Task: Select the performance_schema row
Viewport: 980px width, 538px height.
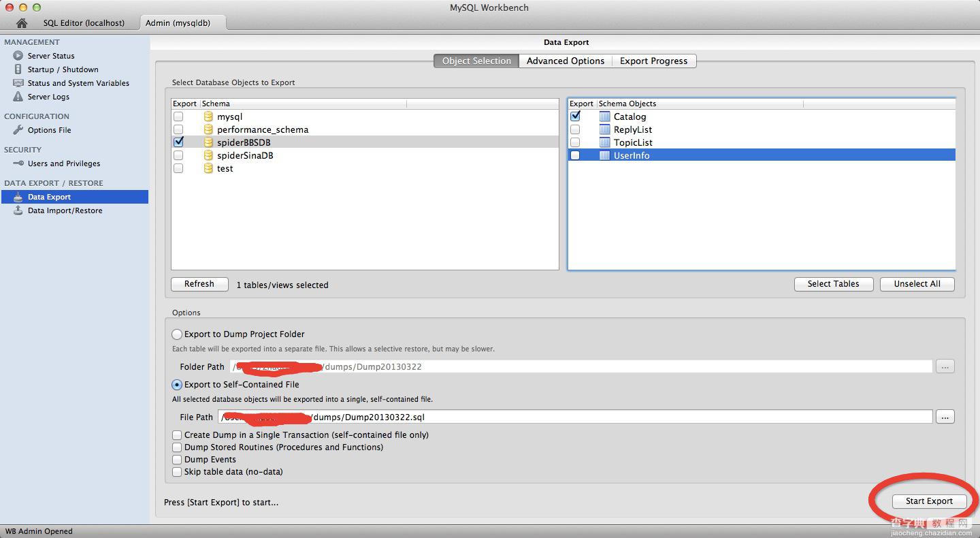Action: click(365, 129)
